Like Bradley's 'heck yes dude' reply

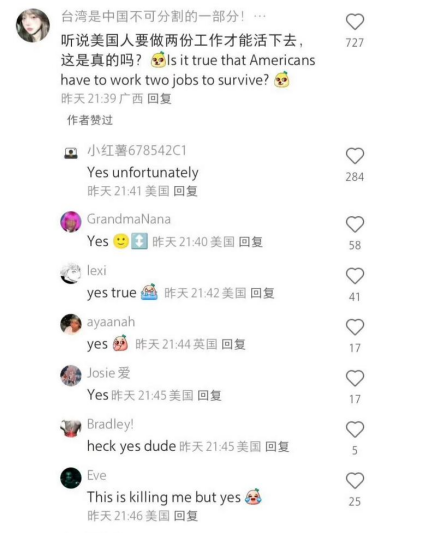pyautogui.click(x=355, y=429)
